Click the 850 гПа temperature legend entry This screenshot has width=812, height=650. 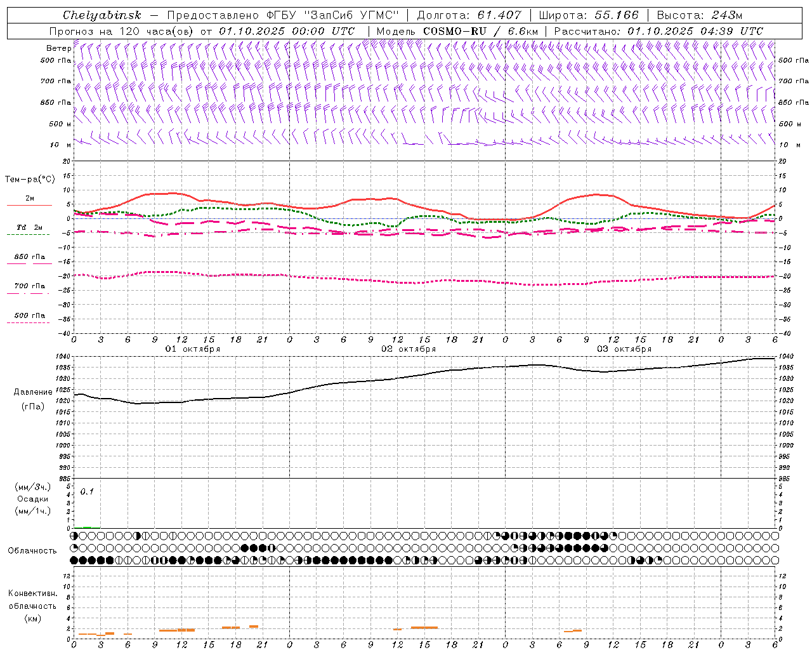pos(29,257)
